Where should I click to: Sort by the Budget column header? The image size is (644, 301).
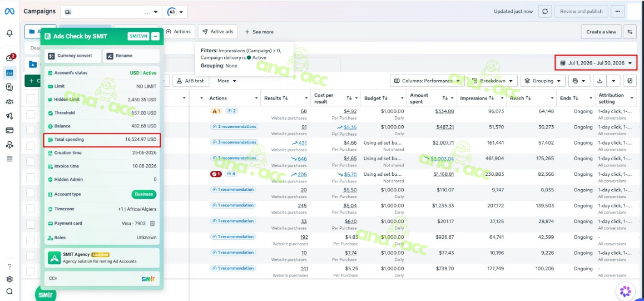(x=376, y=98)
